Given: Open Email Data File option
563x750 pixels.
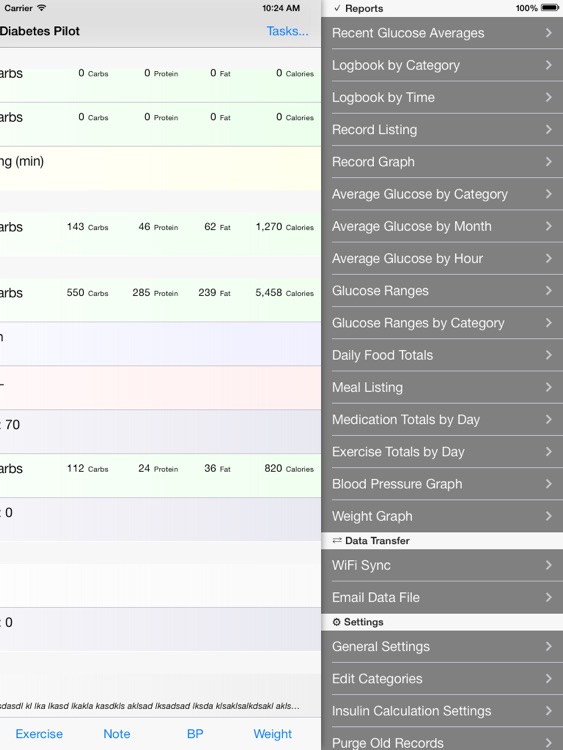Looking at the screenshot, I should (442, 597).
